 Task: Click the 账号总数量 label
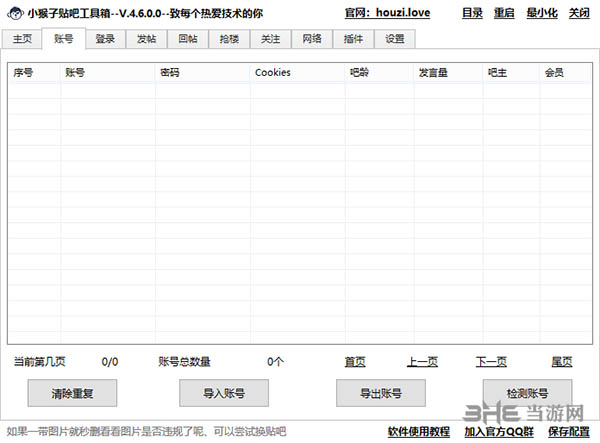pos(184,362)
